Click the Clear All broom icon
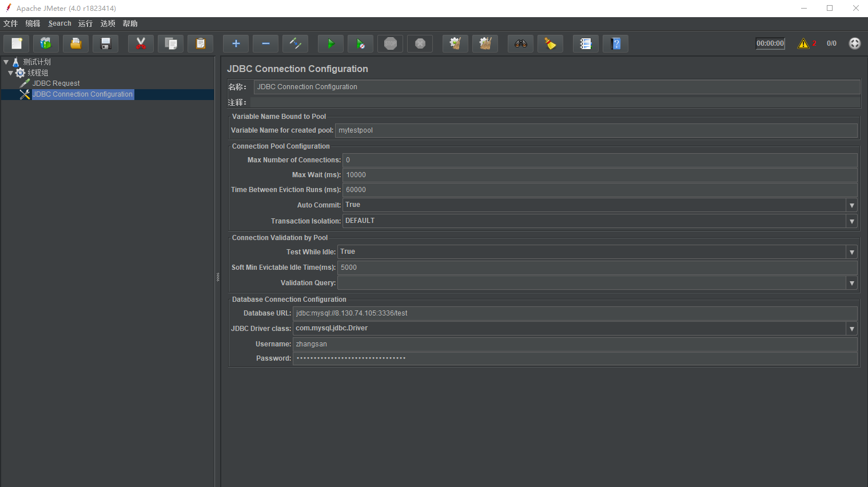Image resolution: width=868 pixels, height=487 pixels. (x=485, y=43)
